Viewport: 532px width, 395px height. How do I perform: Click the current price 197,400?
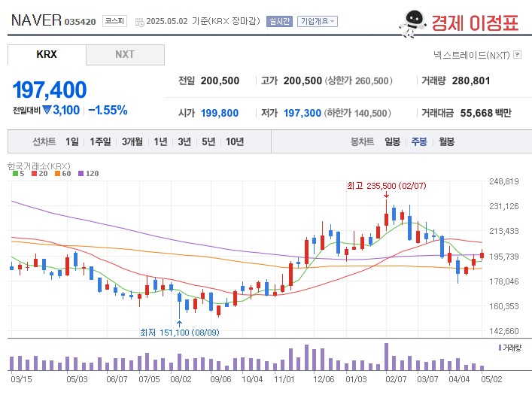click(50, 90)
